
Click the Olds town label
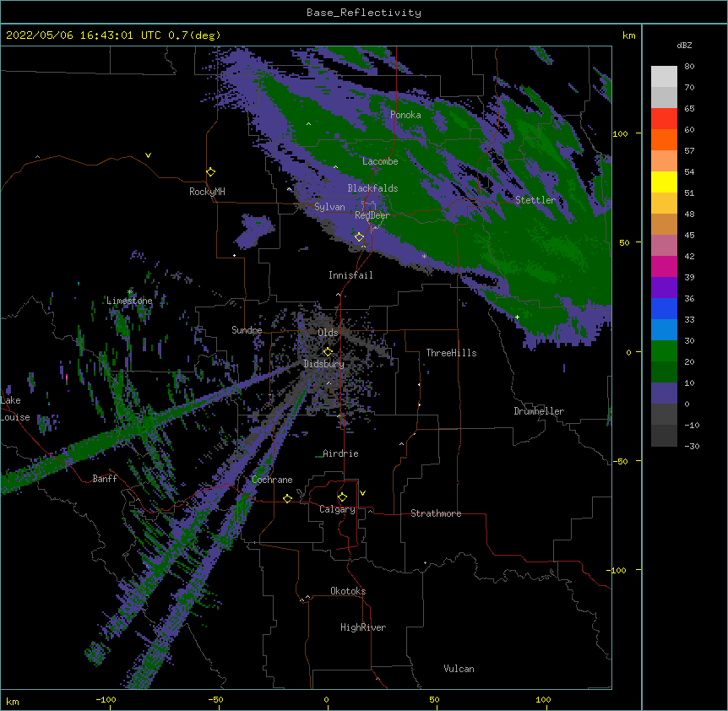pos(328,333)
